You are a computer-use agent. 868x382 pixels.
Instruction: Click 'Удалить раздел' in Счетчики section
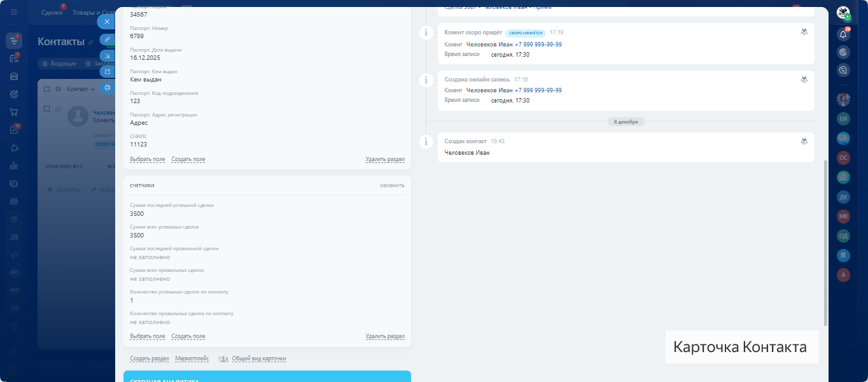coord(385,336)
